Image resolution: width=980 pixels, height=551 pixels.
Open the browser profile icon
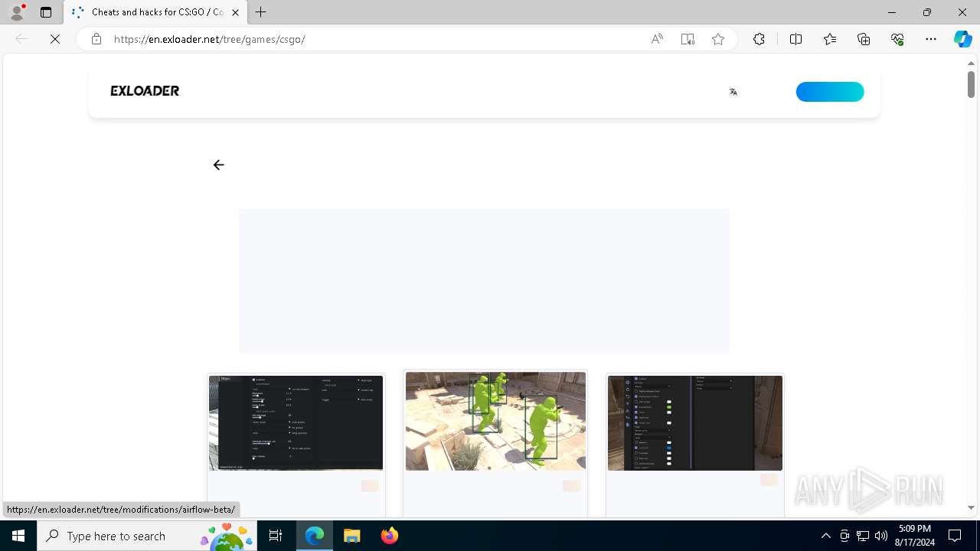tap(17, 12)
